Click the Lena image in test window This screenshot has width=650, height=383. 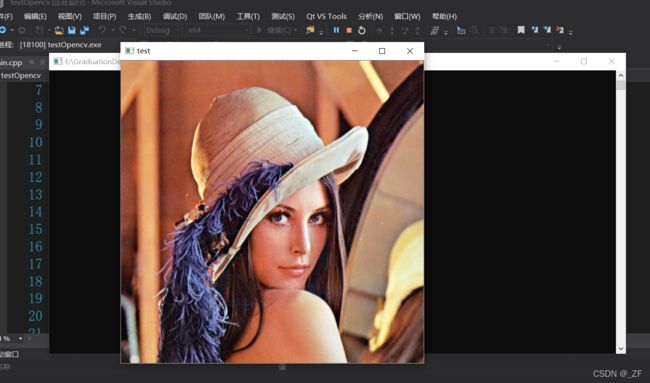pyautogui.click(x=272, y=212)
